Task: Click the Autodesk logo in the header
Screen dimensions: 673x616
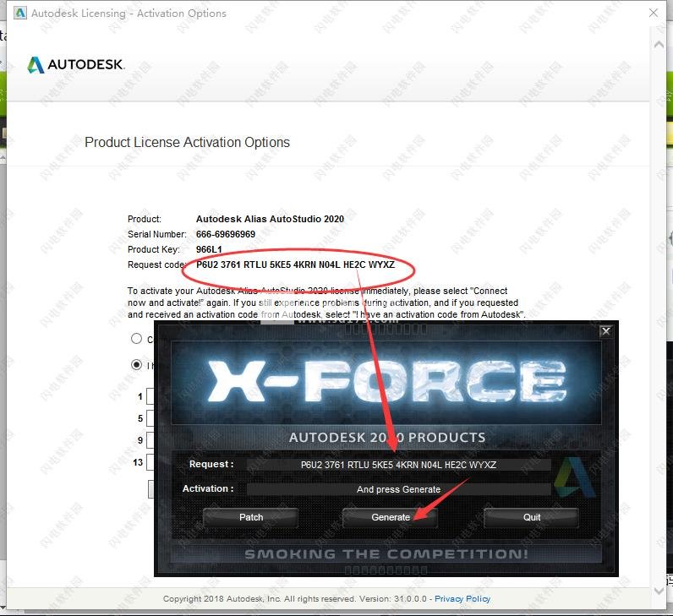Action: click(x=75, y=65)
